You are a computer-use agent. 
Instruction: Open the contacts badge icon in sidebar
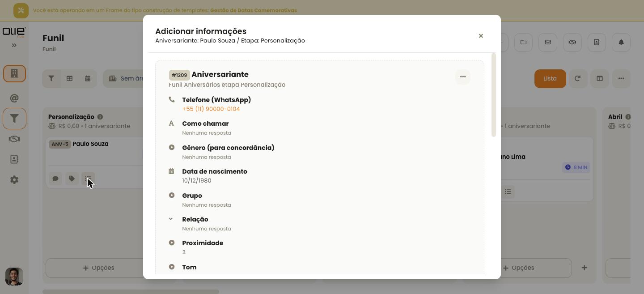point(14,159)
